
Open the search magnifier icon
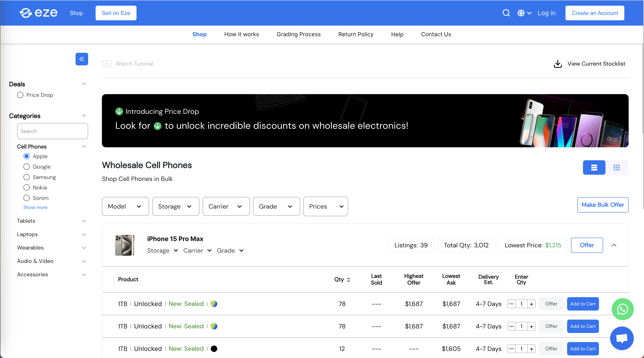pyautogui.click(x=506, y=13)
